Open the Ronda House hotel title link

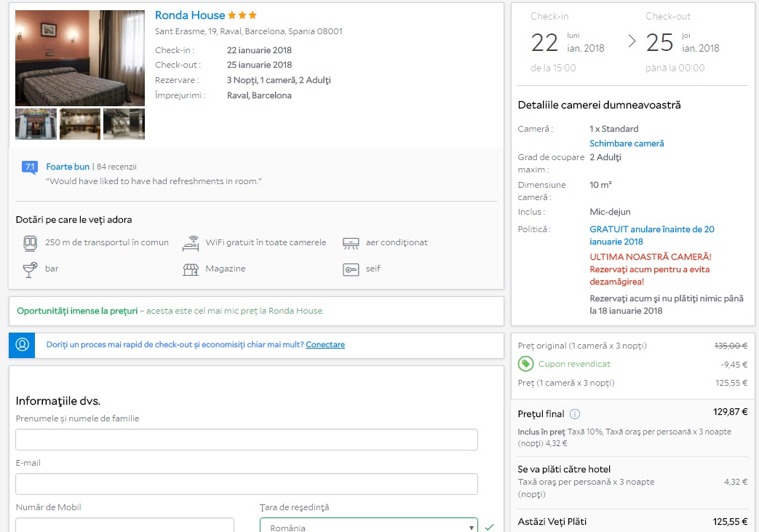190,15
